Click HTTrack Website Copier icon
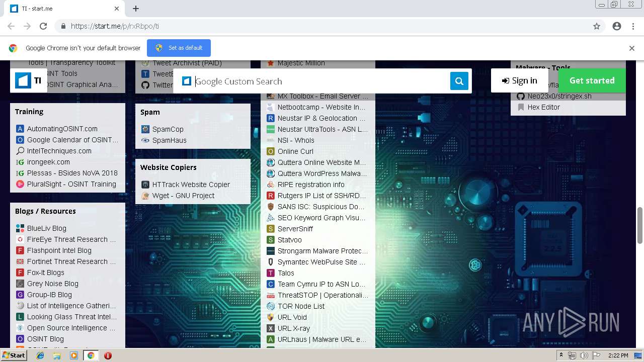 pos(145,185)
